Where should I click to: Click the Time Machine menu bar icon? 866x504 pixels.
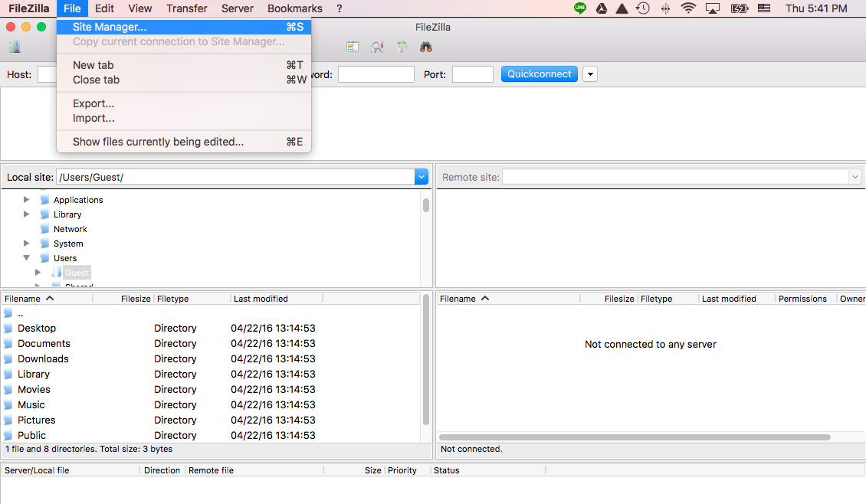coord(643,8)
